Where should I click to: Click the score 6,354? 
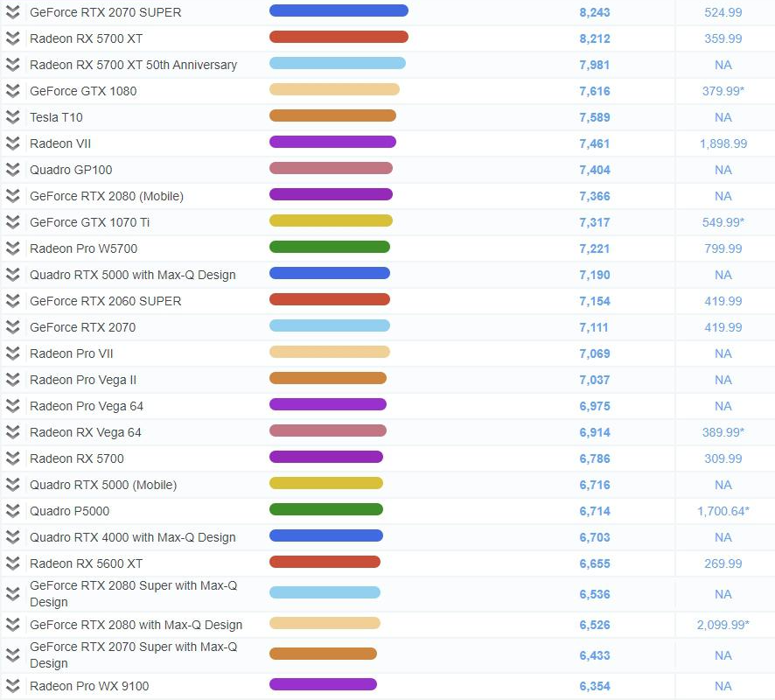coord(595,686)
